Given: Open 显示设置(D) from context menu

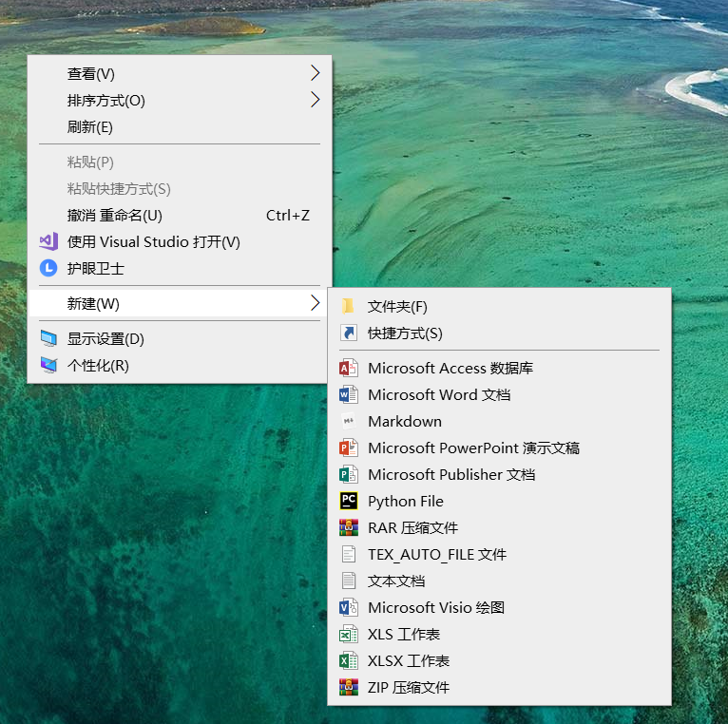Looking at the screenshot, I should pos(180,339).
